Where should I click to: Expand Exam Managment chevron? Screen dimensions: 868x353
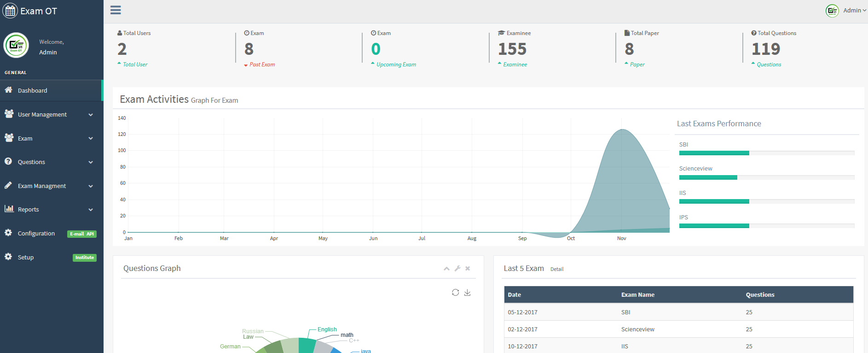pyautogui.click(x=91, y=186)
